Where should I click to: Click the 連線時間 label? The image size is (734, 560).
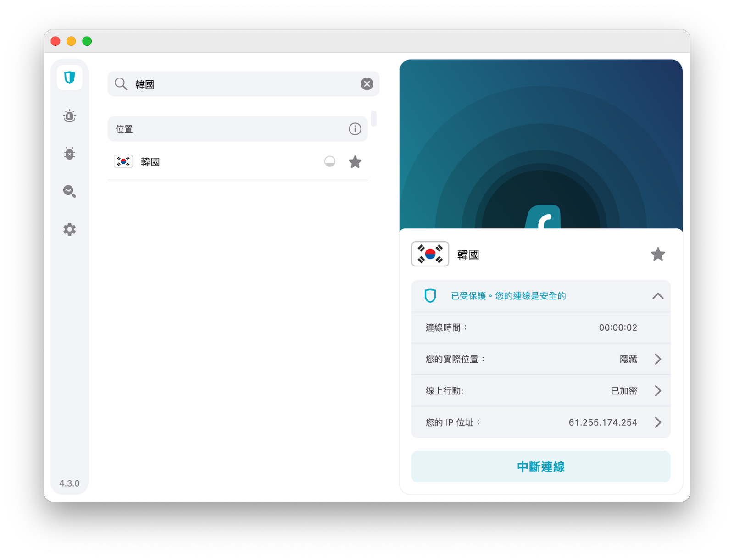pyautogui.click(x=446, y=327)
